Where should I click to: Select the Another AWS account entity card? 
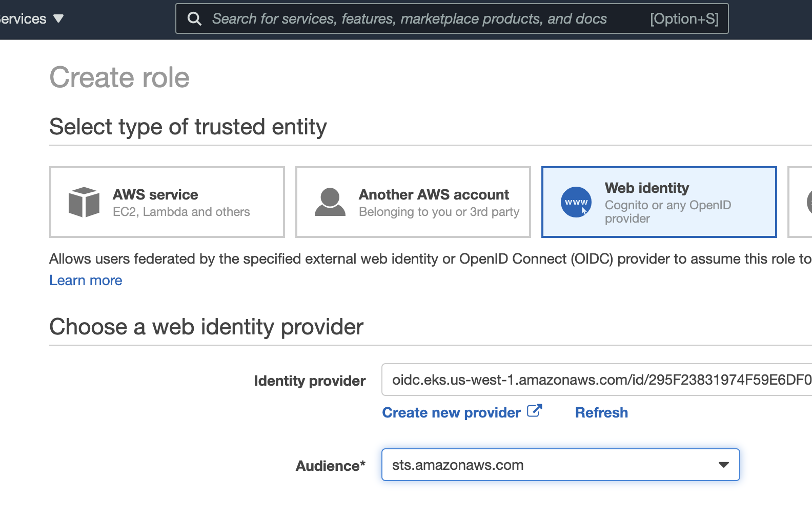tap(413, 202)
